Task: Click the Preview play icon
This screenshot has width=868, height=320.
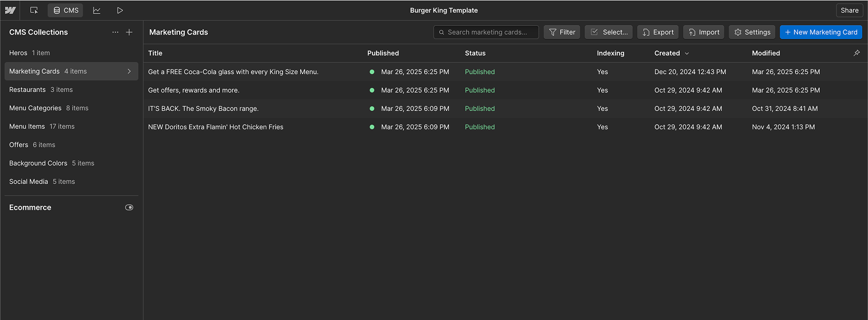Action: click(119, 10)
